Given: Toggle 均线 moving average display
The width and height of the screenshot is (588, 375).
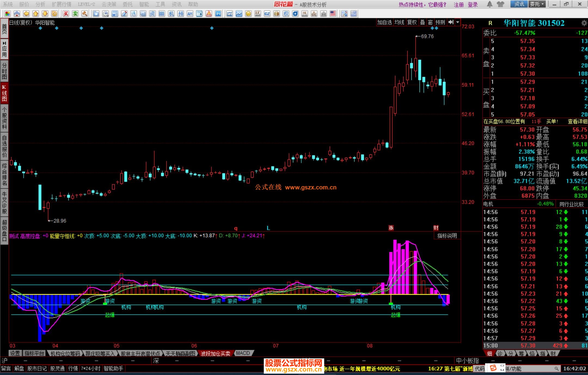Looking at the screenshot, I should [x=399, y=22].
